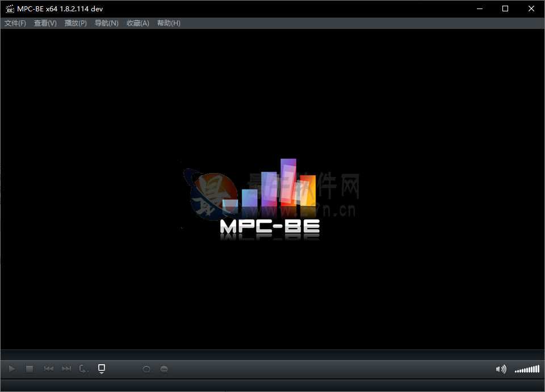
Task: Click the MPC-BE app icon in title bar
Action: pos(10,9)
